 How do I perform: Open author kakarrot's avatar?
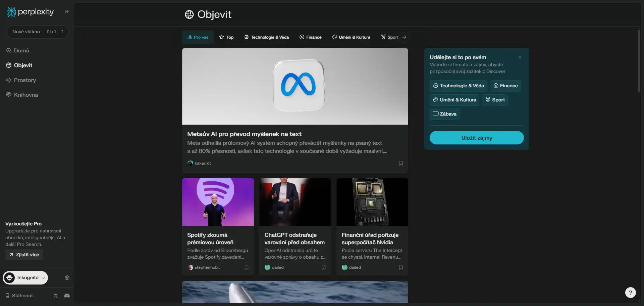pos(190,163)
